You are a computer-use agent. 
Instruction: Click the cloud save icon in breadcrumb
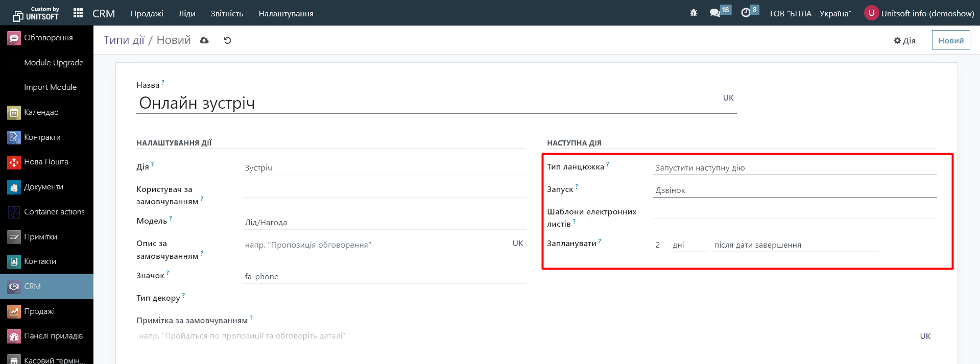pos(204,40)
